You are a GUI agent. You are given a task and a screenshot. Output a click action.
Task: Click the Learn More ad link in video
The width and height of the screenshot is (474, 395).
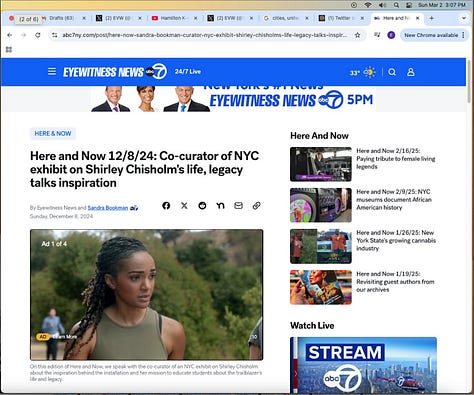[x=66, y=337]
